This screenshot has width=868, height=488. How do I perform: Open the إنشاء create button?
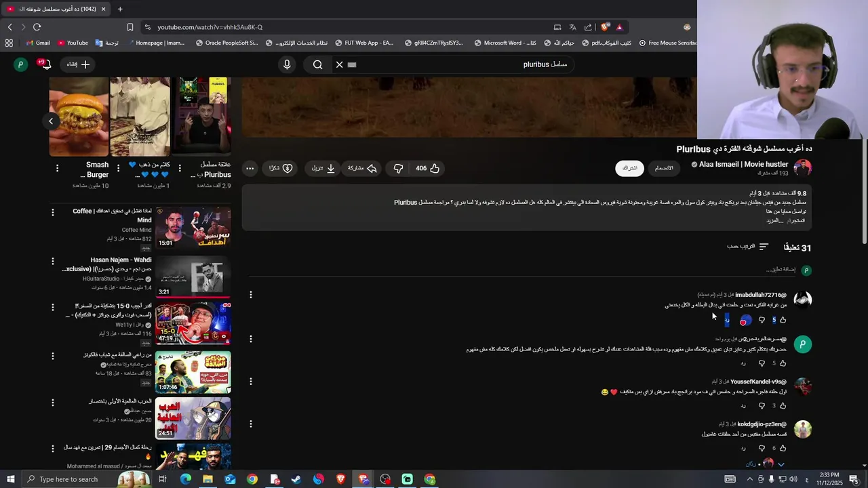point(79,64)
